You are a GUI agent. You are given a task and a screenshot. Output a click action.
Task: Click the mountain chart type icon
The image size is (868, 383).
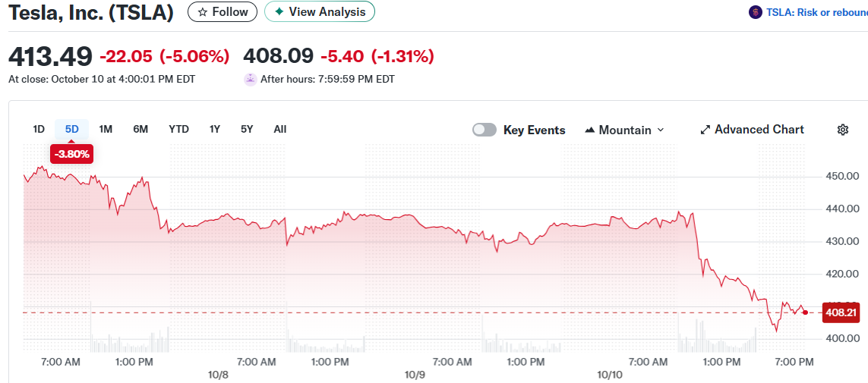tap(589, 130)
